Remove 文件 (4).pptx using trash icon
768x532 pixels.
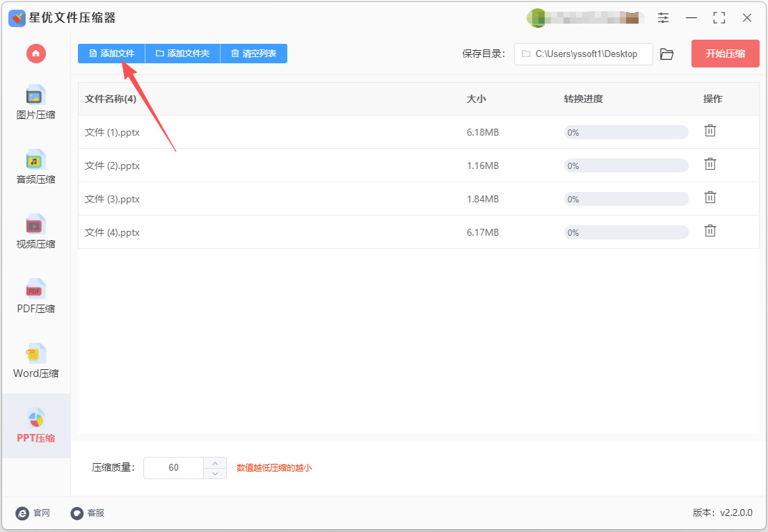point(710,230)
